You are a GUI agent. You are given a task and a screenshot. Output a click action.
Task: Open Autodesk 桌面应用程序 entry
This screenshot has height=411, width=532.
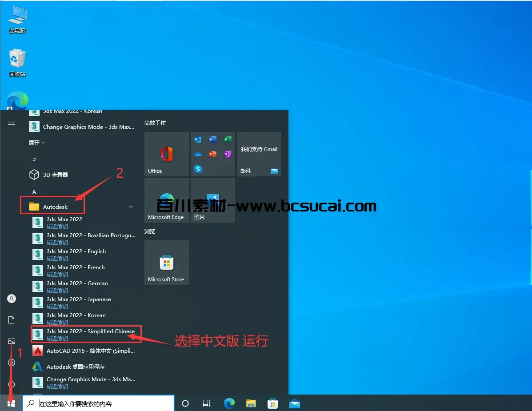[x=84, y=367]
